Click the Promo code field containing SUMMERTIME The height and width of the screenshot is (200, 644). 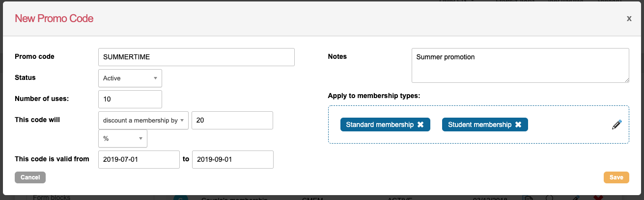click(196, 57)
